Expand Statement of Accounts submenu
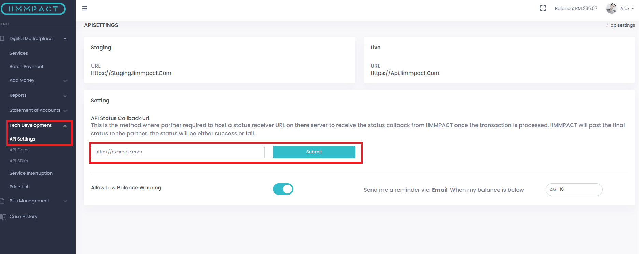 click(65, 111)
